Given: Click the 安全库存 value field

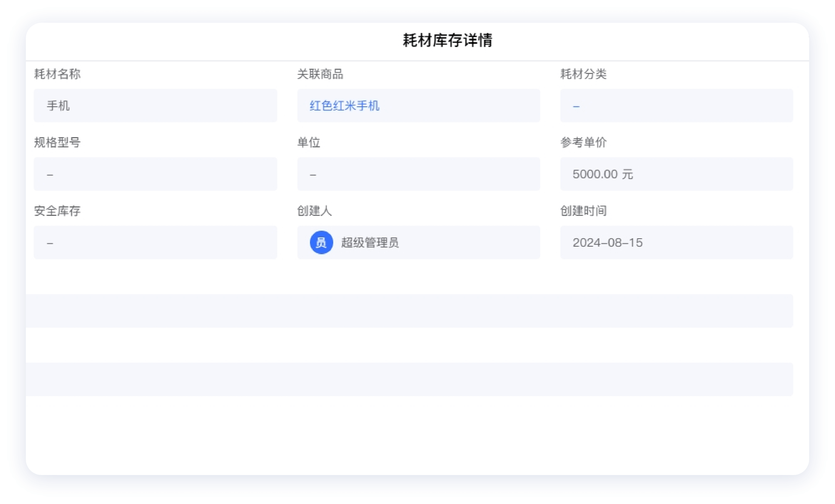Looking at the screenshot, I should pyautogui.click(x=155, y=242).
